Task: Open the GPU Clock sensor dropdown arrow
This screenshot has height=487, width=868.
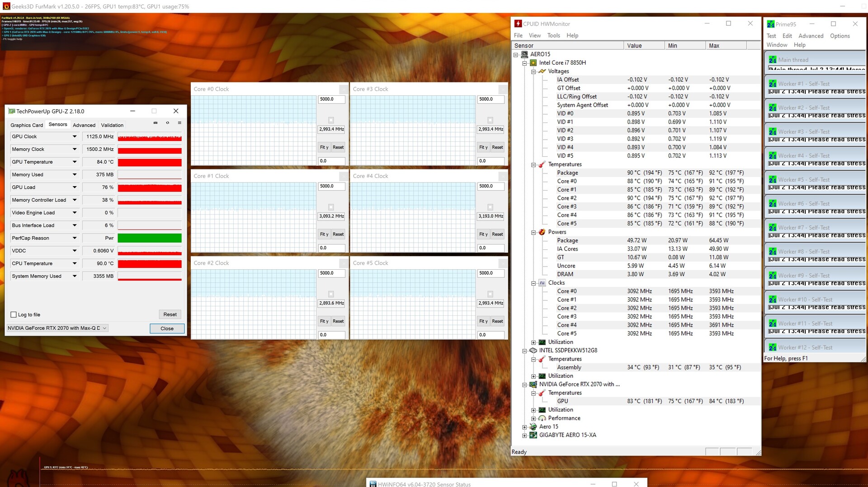Action: point(75,136)
